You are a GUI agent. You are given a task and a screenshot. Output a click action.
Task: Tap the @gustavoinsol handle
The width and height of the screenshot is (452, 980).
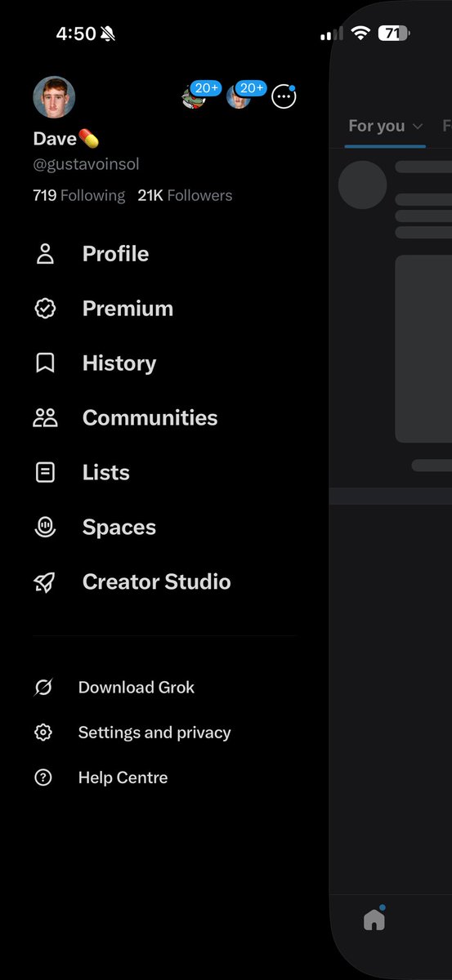86,164
